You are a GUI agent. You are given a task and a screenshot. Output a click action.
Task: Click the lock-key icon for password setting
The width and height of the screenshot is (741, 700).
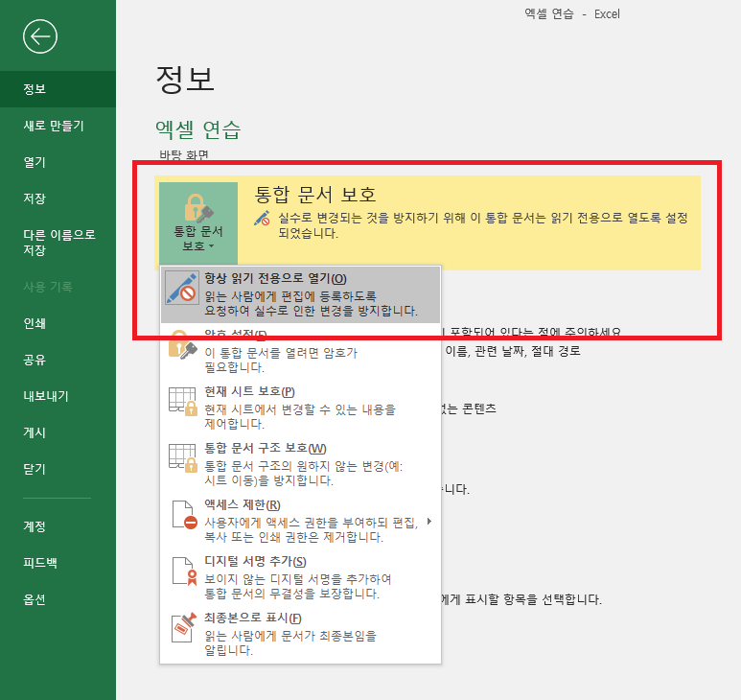[182, 346]
